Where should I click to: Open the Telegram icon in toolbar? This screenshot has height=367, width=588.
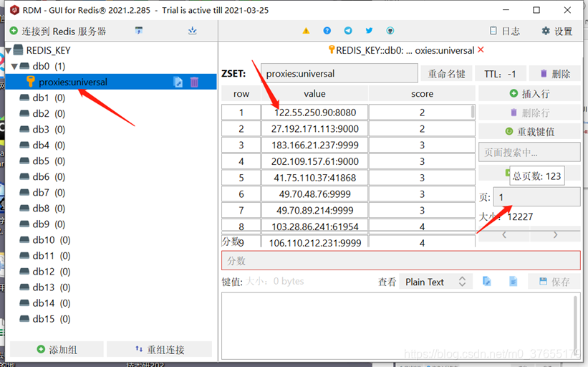(x=348, y=31)
